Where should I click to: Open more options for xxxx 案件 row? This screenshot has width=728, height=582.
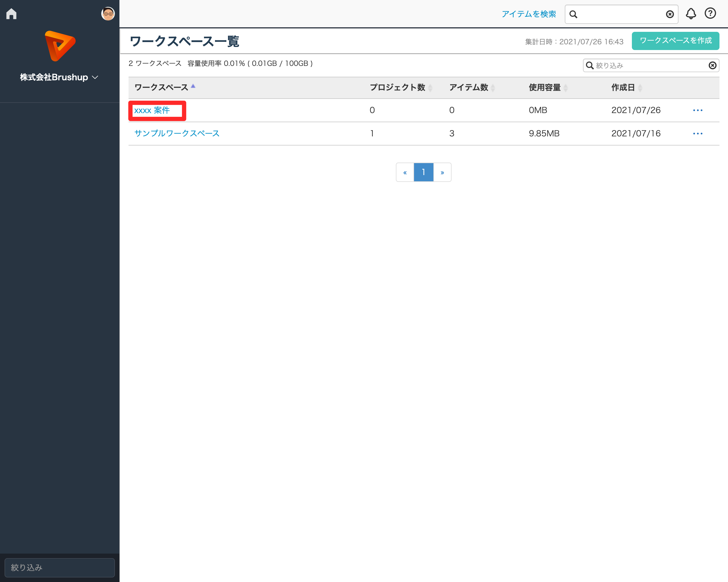tap(697, 110)
